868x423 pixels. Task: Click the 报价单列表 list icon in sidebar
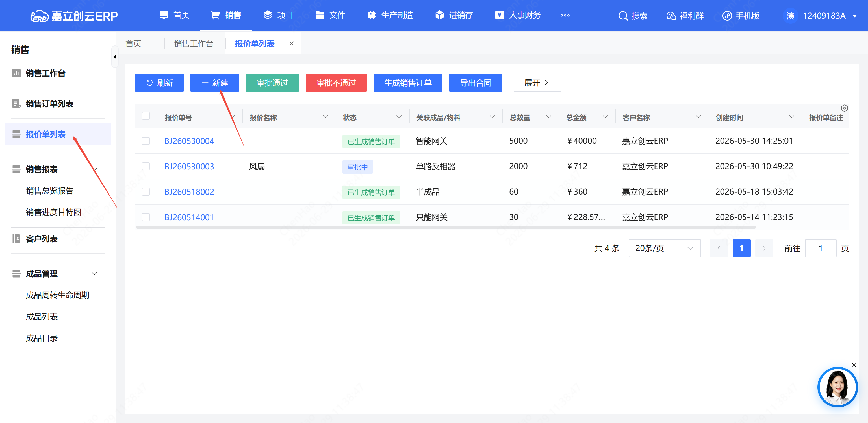point(16,134)
